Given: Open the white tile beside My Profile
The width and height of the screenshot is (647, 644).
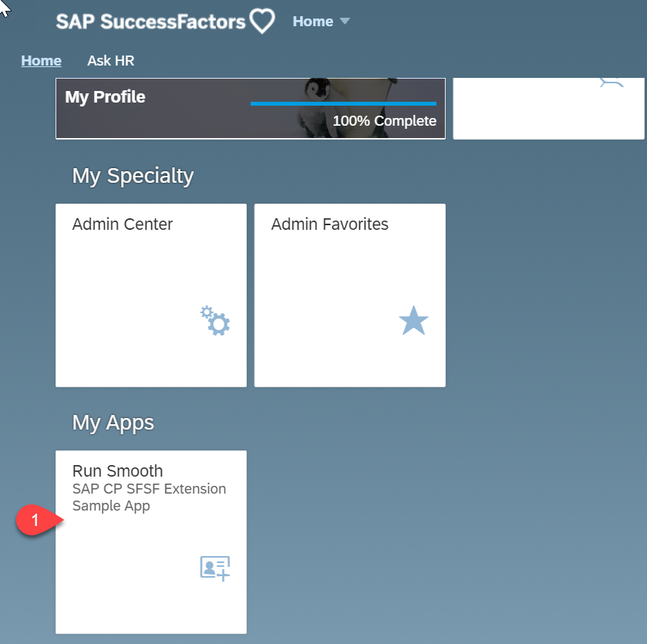Looking at the screenshot, I should (548, 109).
